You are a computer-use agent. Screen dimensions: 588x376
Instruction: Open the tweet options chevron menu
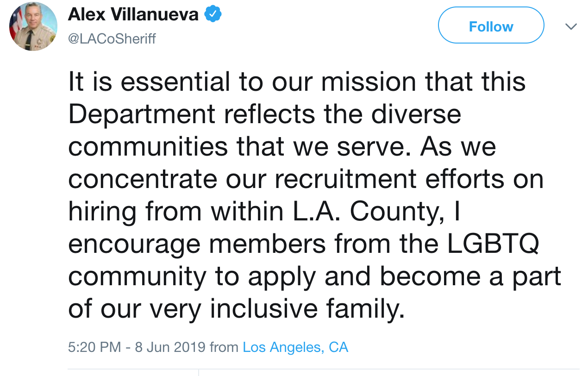[571, 27]
